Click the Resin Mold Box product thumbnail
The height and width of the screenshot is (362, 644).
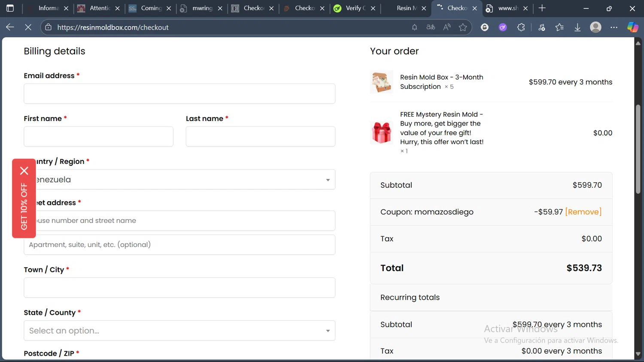point(382,82)
